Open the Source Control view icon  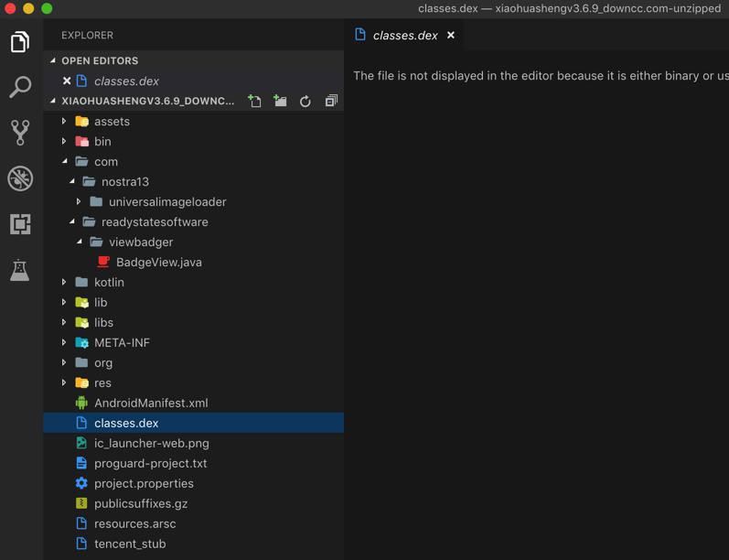click(x=20, y=133)
